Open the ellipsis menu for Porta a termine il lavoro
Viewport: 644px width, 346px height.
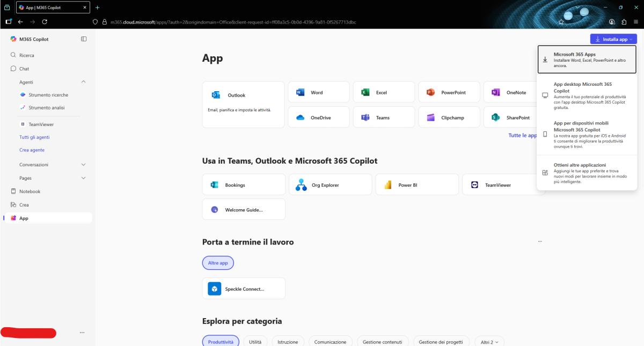(540, 242)
